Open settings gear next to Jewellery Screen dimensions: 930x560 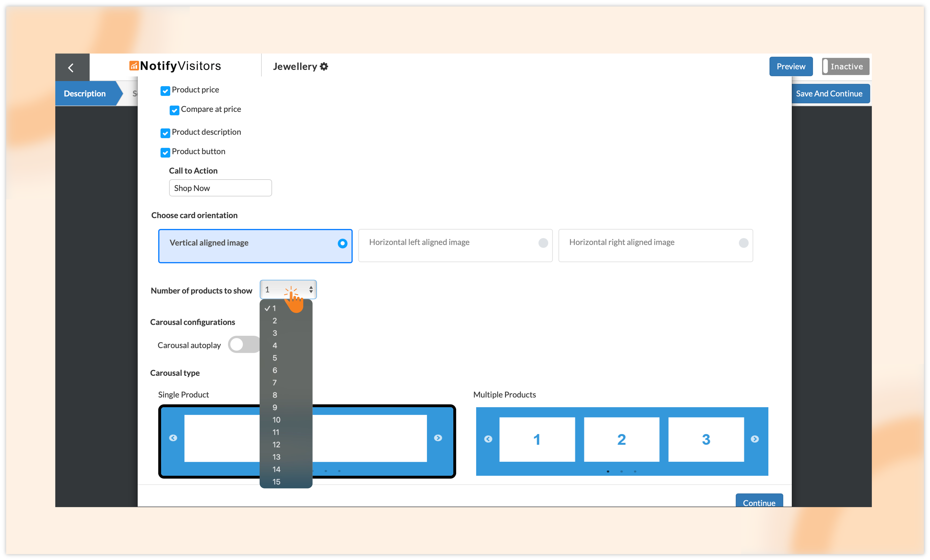coord(324,67)
